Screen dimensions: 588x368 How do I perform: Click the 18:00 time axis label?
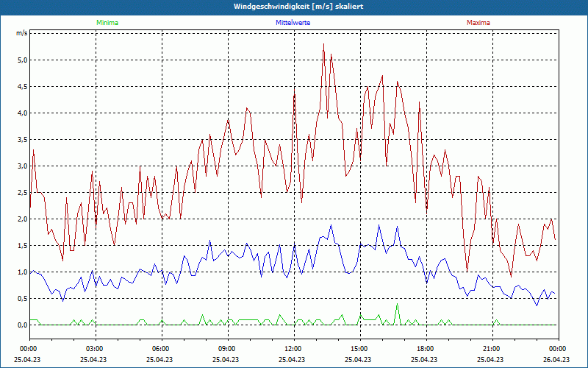click(426, 349)
